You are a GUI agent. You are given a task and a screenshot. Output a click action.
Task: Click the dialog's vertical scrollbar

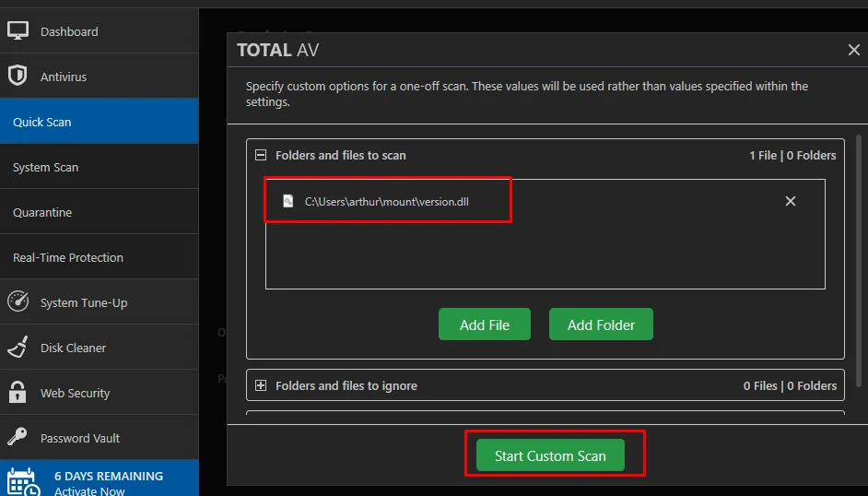(859, 260)
